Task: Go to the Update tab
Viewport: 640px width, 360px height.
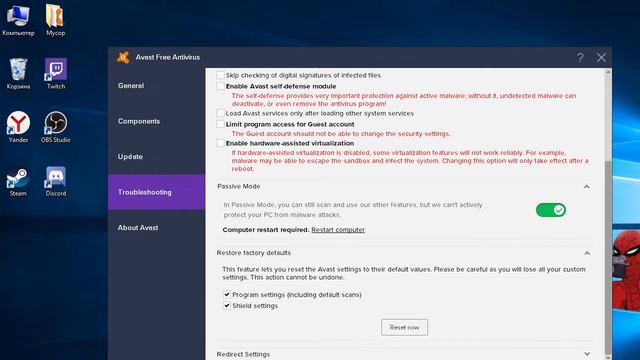Action: coord(157,157)
